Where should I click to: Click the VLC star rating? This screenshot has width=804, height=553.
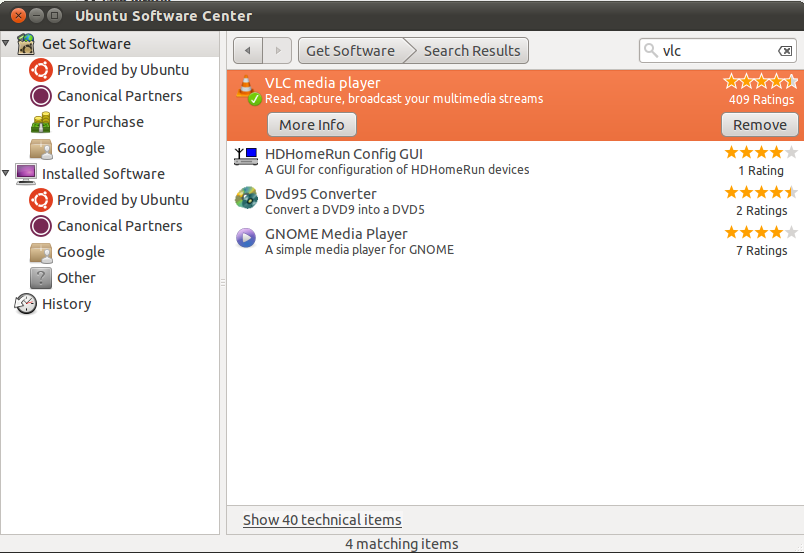(760, 82)
